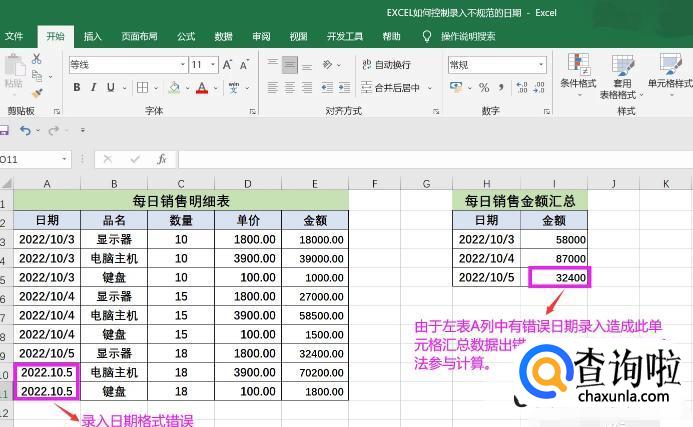The height and width of the screenshot is (427, 693).
Task: Open number group dialog launcher
Action: [x=547, y=111]
